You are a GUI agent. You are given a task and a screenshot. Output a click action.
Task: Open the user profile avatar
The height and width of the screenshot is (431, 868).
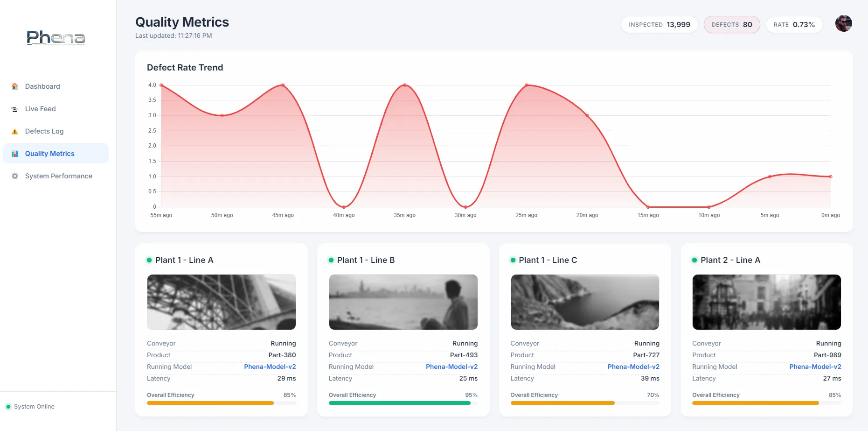[x=844, y=23]
